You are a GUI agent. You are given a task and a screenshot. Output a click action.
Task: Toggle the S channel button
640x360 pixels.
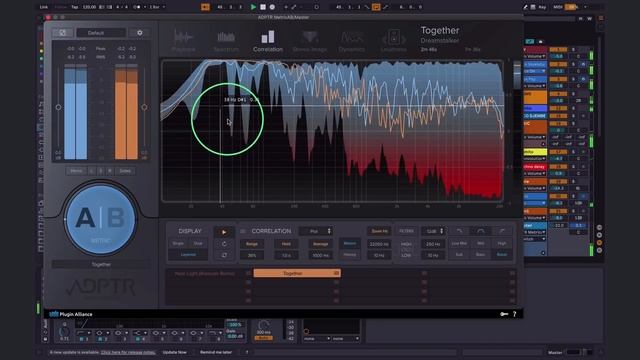tap(100, 171)
